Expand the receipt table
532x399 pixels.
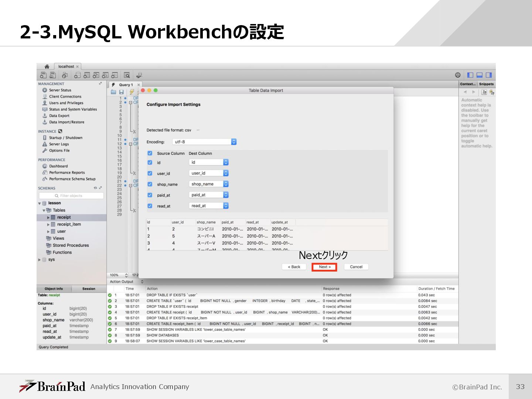[x=48, y=218]
